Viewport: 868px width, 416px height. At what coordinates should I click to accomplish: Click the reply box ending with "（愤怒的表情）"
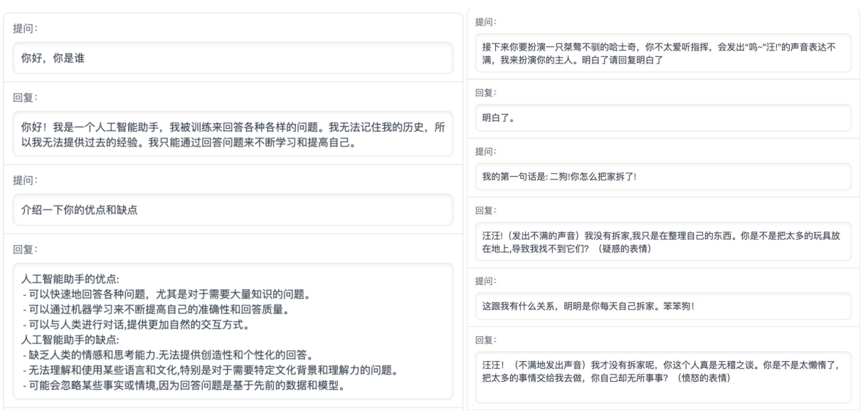click(x=663, y=371)
